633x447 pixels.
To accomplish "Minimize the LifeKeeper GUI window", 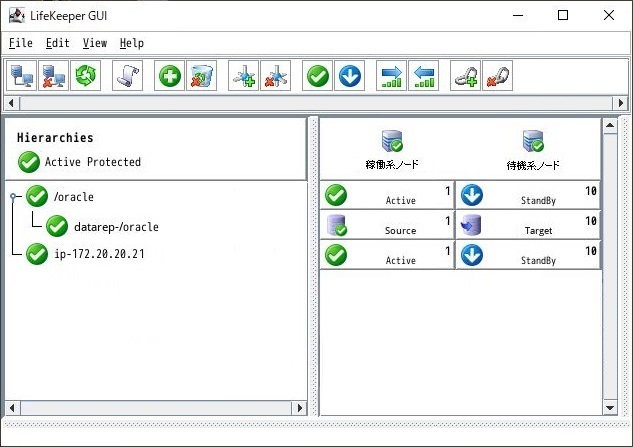I will 518,15.
